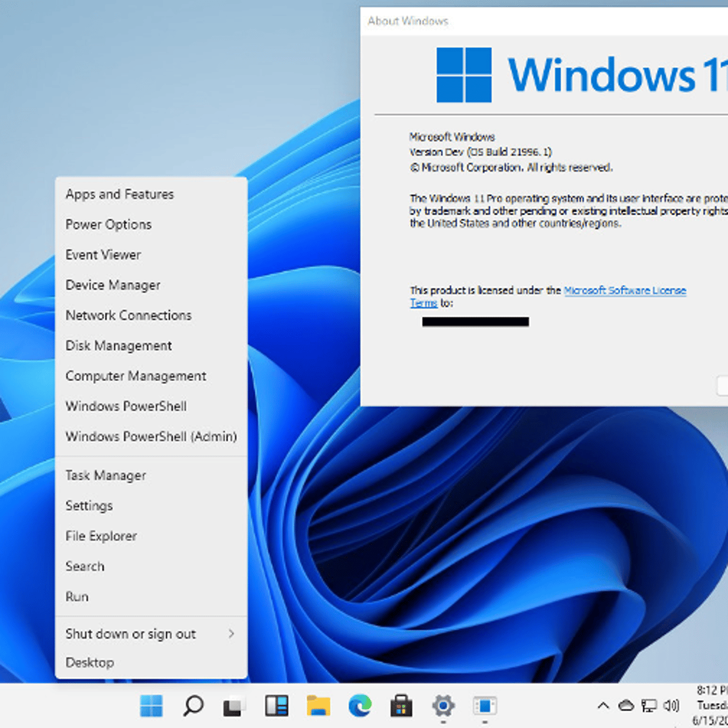Select Run in the context menu

pos(151,597)
